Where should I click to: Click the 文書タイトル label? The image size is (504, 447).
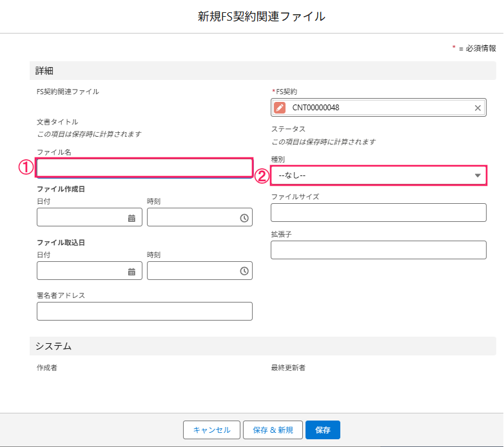(x=57, y=122)
